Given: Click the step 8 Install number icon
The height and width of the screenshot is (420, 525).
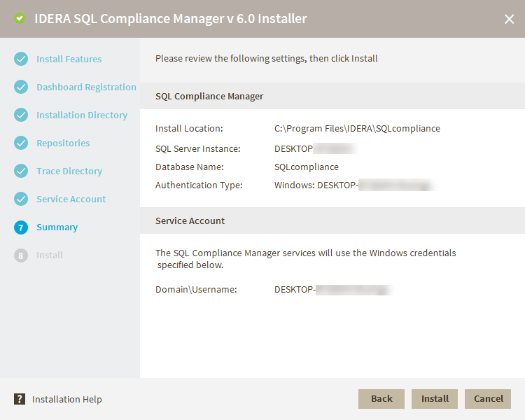Looking at the screenshot, I should click(x=21, y=255).
